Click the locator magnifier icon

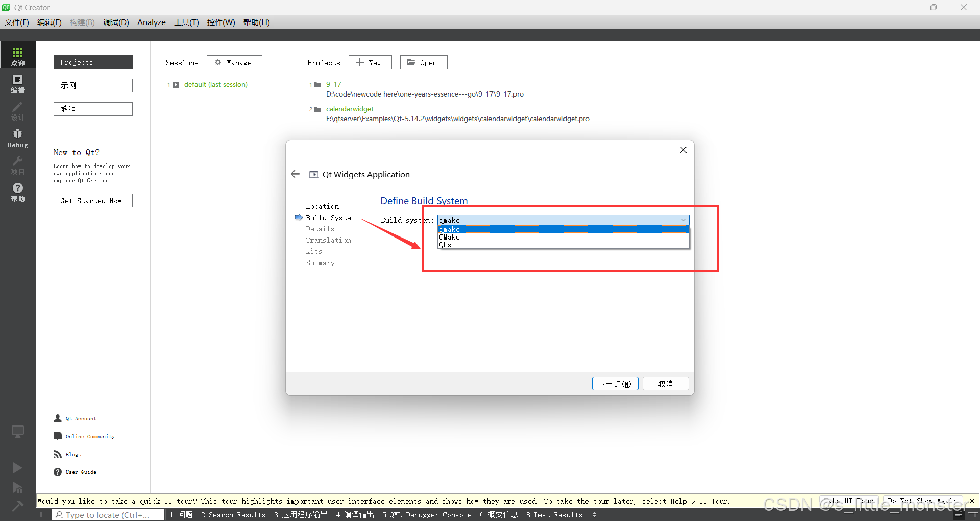coord(59,515)
